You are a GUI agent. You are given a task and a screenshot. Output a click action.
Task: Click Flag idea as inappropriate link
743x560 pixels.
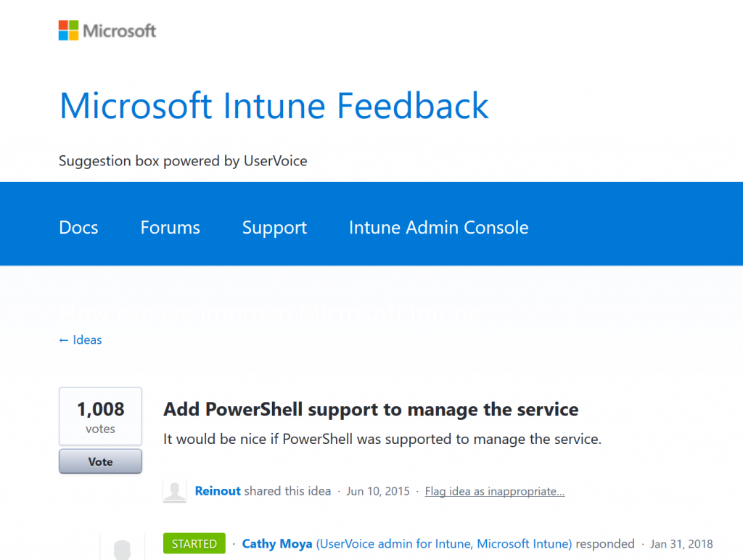495,491
